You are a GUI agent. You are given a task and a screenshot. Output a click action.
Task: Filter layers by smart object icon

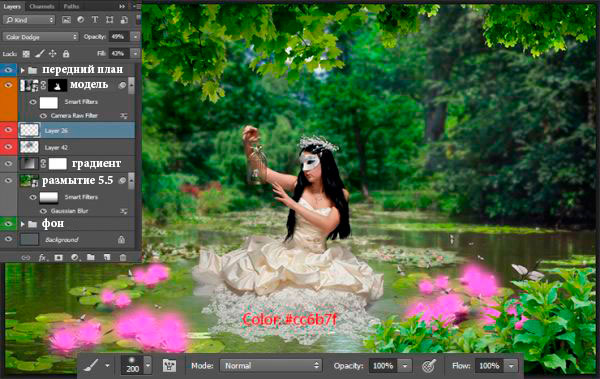[124, 20]
